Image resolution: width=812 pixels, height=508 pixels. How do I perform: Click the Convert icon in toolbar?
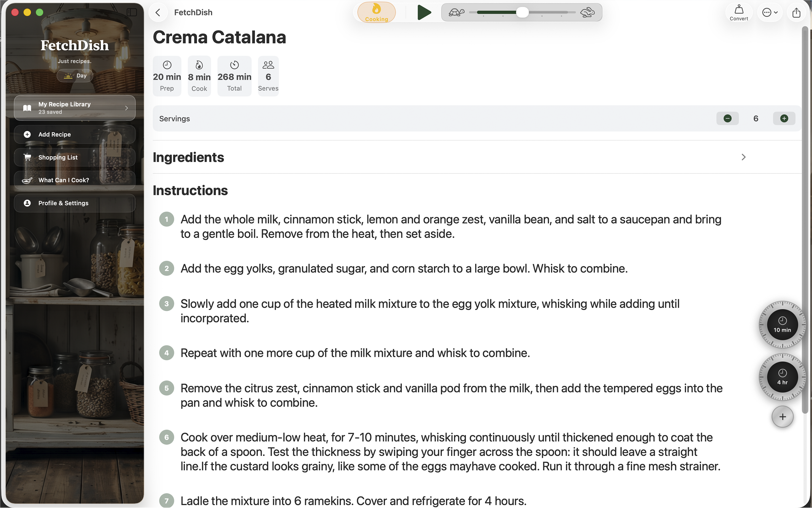[x=738, y=13]
